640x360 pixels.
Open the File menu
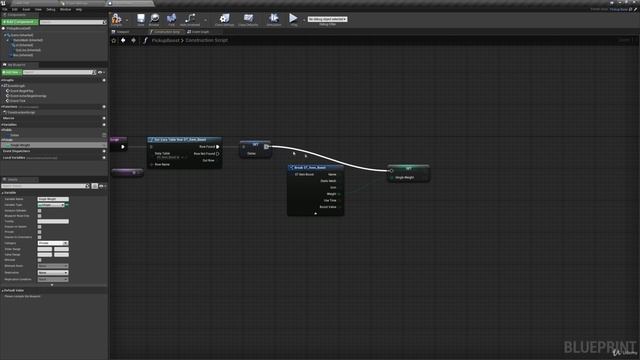(5, 9)
